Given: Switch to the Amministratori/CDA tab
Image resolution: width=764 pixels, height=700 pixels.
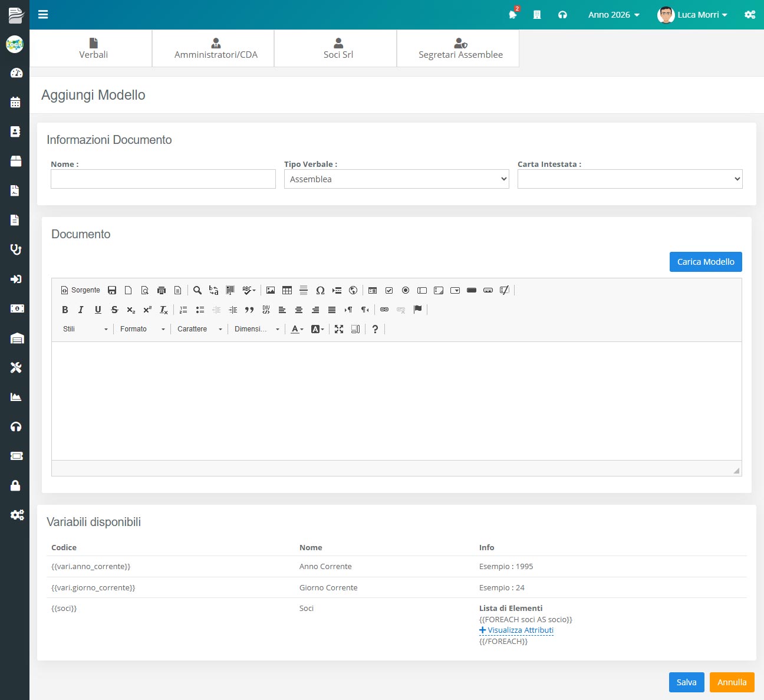Looking at the screenshot, I should (x=216, y=48).
